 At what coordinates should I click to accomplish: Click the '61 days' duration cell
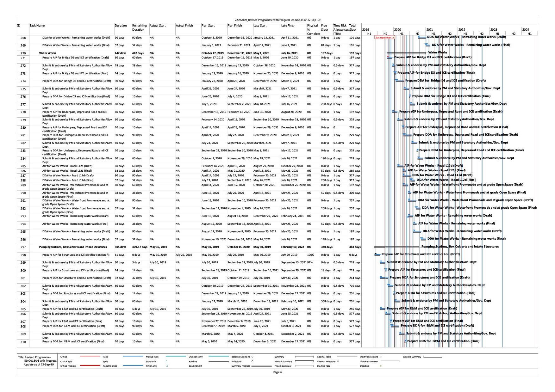click(120, 255)
